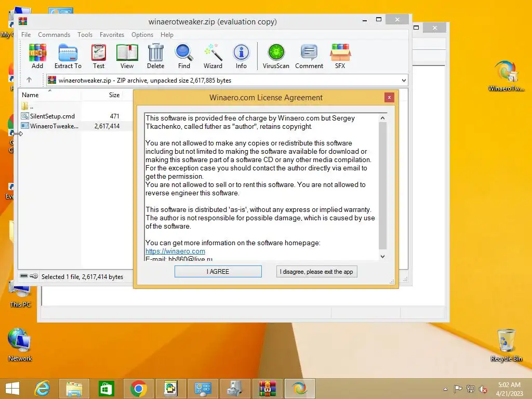Switch to Winaero Tweaker taskbar icon

pos(300,389)
